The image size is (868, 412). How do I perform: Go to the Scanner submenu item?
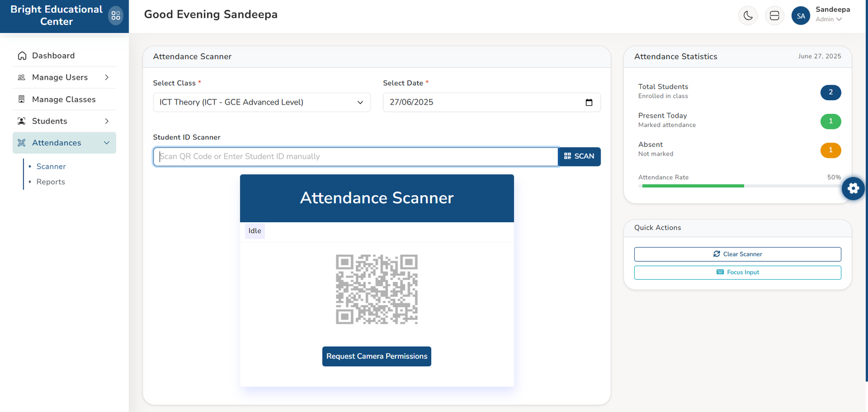51,166
